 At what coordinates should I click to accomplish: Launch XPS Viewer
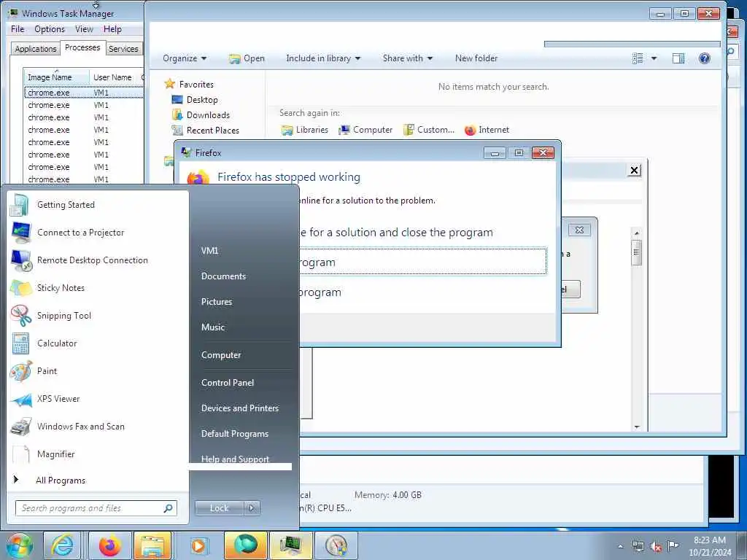(58, 399)
